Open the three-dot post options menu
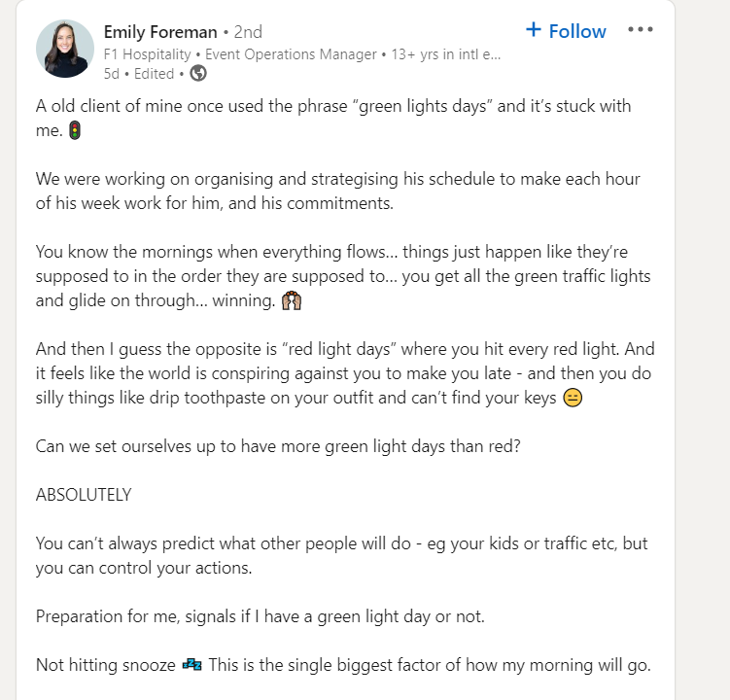This screenshot has height=700, width=730. 641,30
